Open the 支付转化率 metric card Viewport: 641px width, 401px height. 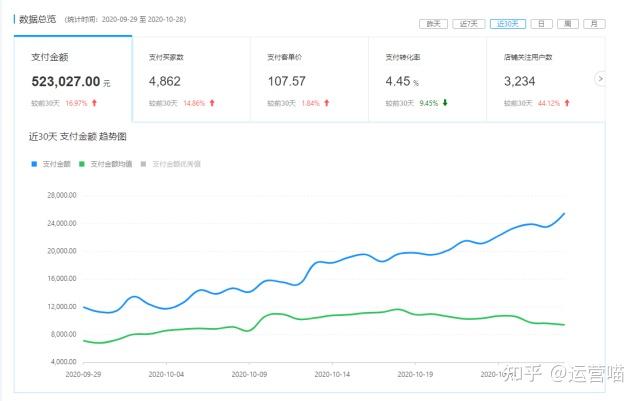pos(428,79)
